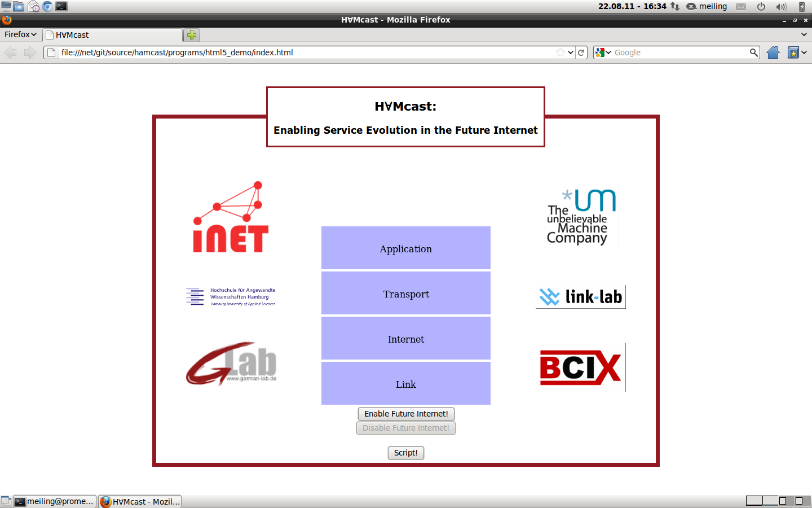Image resolution: width=812 pixels, height=508 pixels.
Task: Reload the current page
Action: pyautogui.click(x=581, y=52)
